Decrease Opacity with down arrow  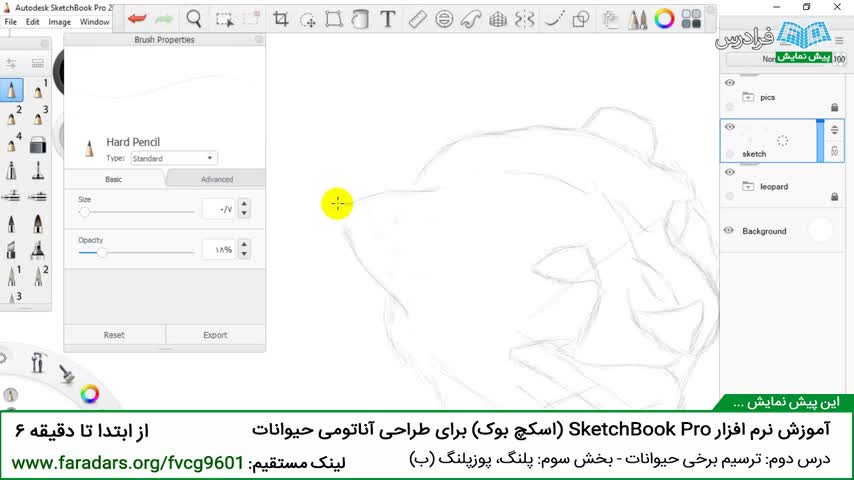click(x=244, y=254)
